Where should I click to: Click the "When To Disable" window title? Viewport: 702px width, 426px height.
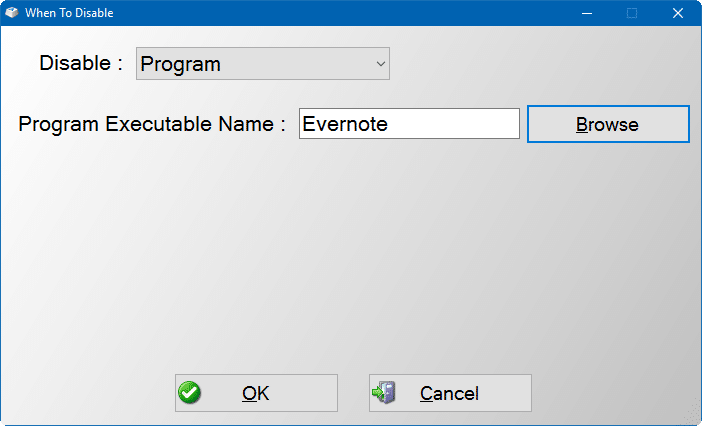[69, 13]
